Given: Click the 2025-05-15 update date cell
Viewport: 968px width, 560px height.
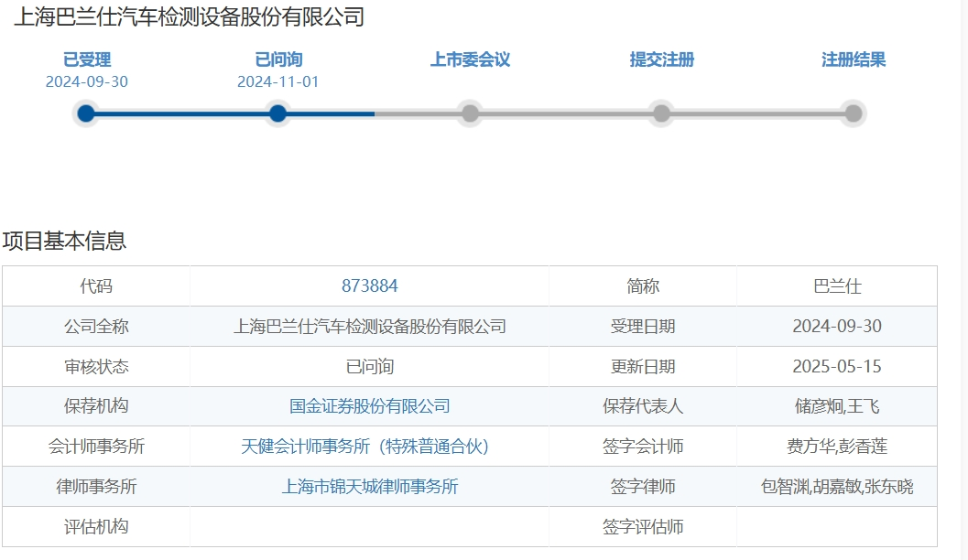Looking at the screenshot, I should pos(837,366).
